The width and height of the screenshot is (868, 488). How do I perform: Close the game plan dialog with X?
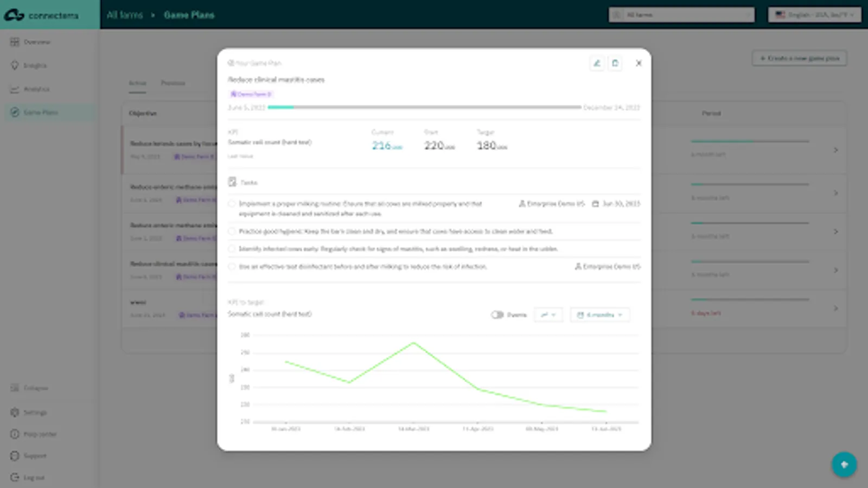(639, 63)
